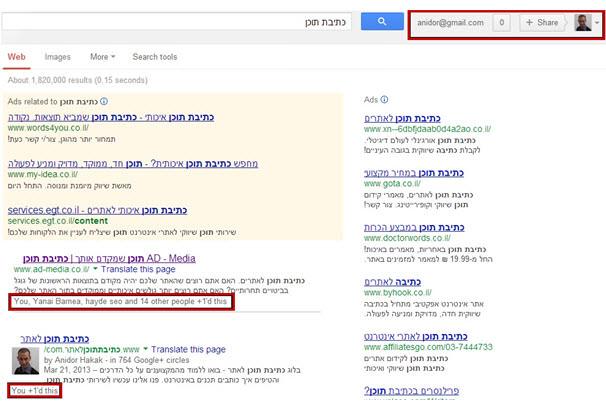Expand the More dropdown menu

click(102, 57)
